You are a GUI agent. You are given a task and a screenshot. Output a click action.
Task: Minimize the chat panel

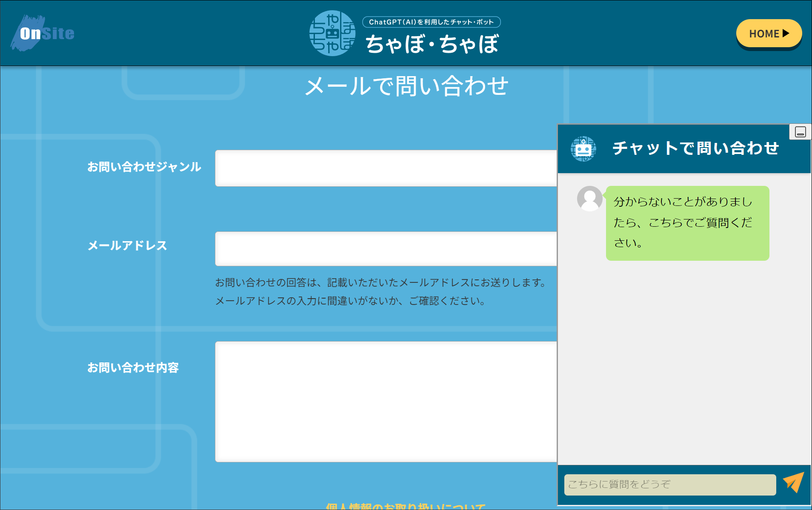(800, 132)
